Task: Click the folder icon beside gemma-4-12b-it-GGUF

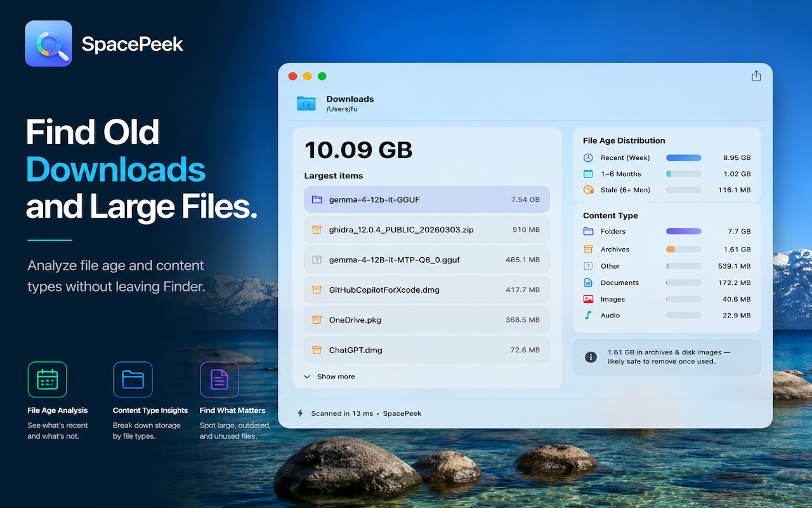Action: (317, 199)
